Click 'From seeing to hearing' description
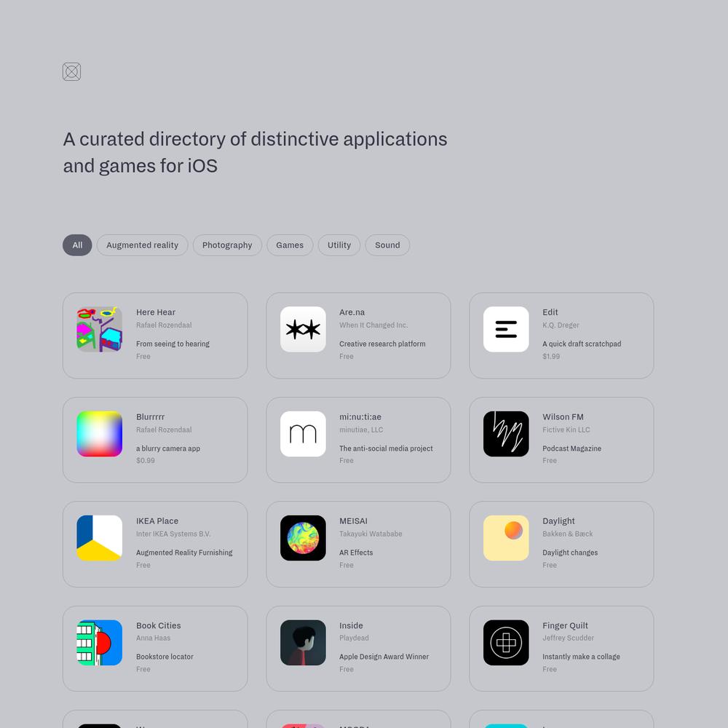Screen dimensions: 728x728 point(173,344)
